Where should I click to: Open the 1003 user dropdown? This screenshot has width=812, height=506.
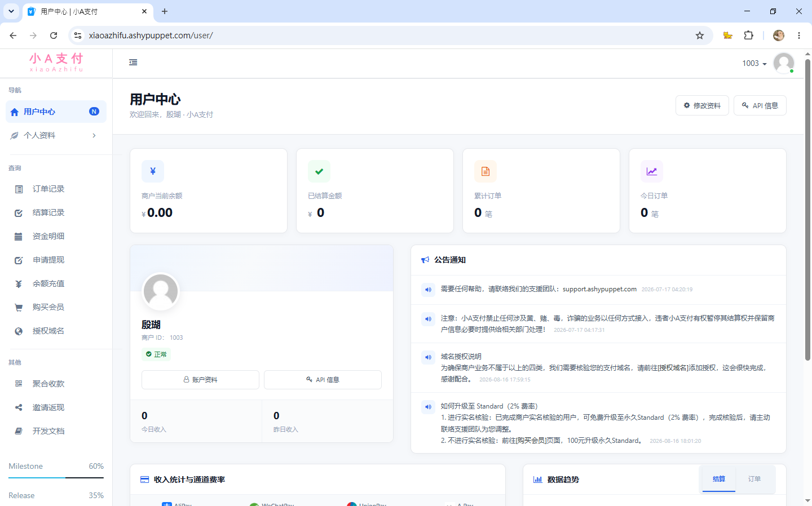[754, 64]
